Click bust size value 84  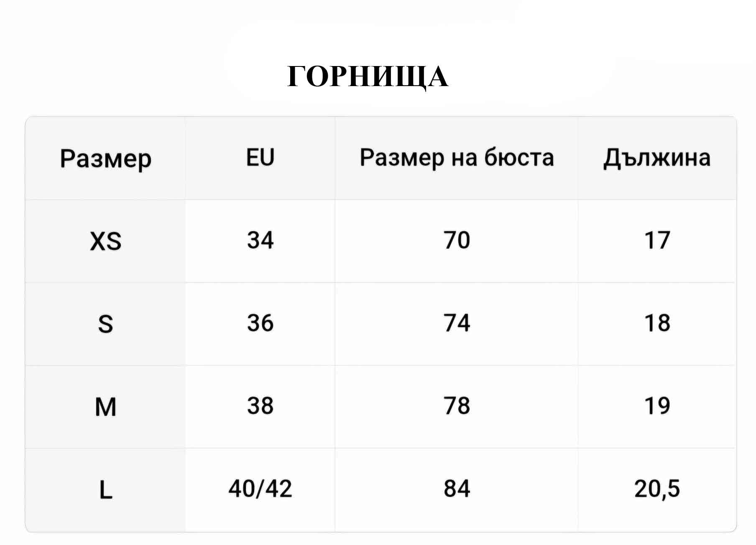point(457,489)
